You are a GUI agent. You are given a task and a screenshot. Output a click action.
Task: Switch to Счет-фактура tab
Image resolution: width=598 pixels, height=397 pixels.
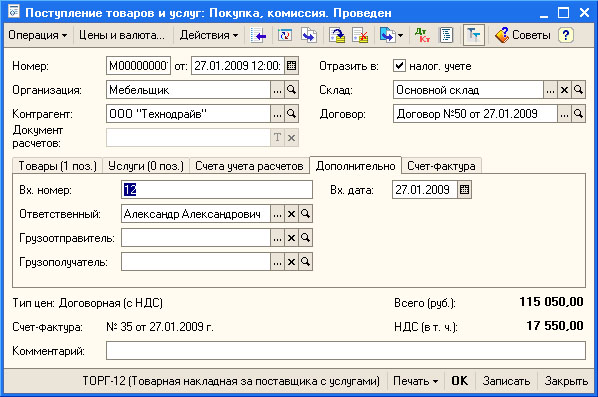(441, 166)
